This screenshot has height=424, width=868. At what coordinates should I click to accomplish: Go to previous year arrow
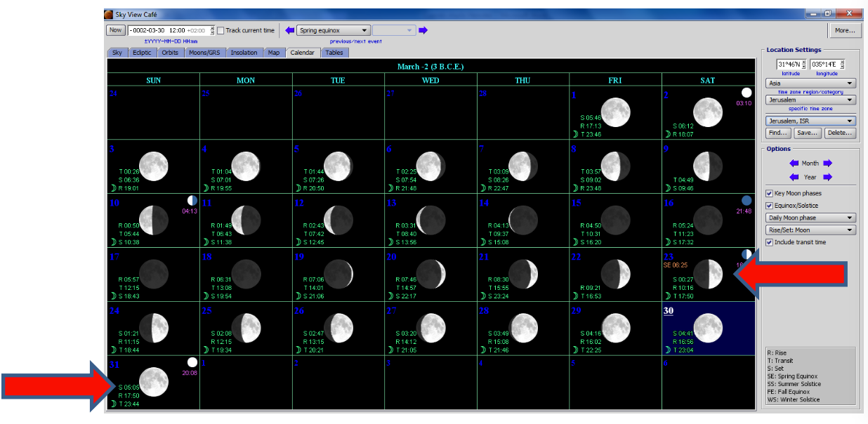click(x=794, y=177)
